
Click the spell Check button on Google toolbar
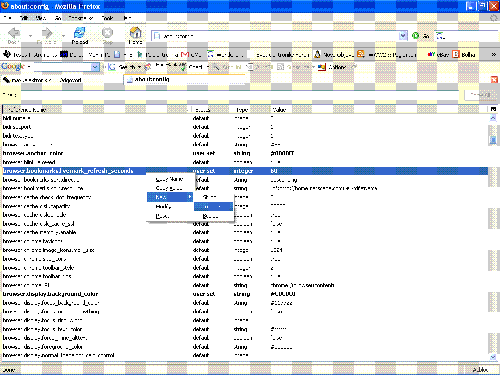(192, 67)
